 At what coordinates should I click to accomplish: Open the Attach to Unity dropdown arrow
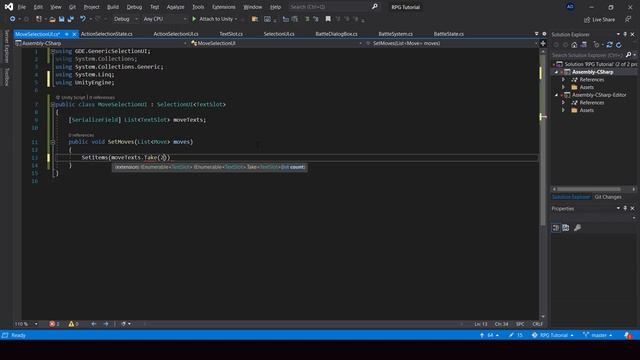pyautogui.click(x=236, y=19)
